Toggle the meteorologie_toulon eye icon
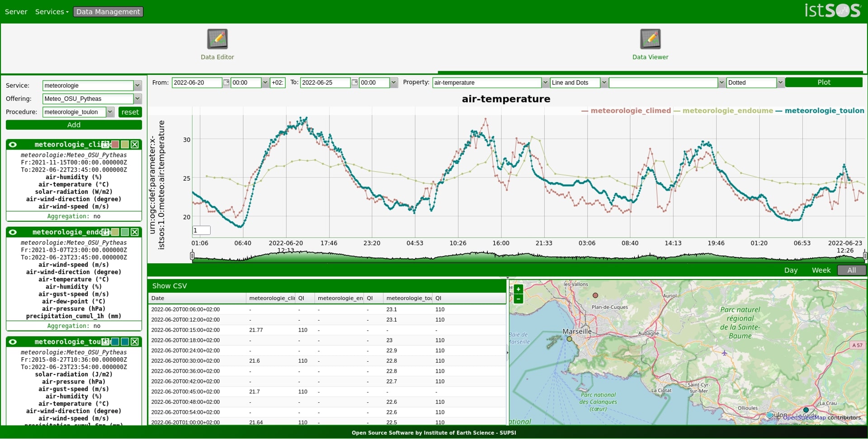This screenshot has height=439, width=868. (13, 342)
